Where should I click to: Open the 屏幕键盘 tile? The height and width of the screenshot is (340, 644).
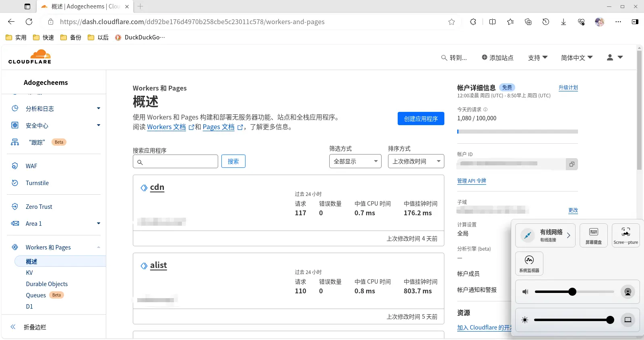[594, 235]
